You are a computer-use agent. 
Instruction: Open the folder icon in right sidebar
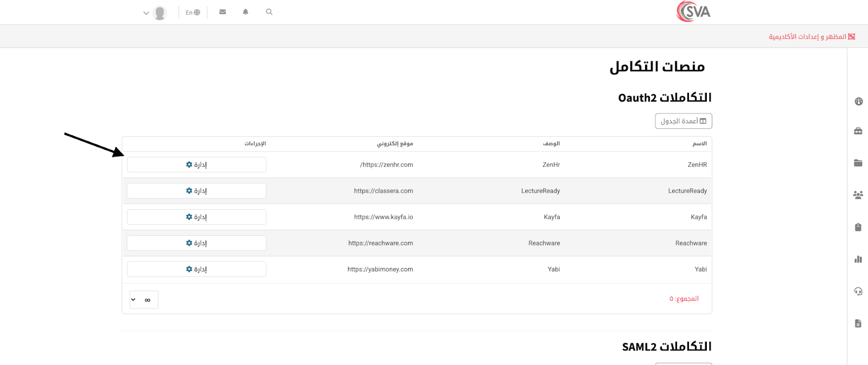pyautogui.click(x=858, y=163)
